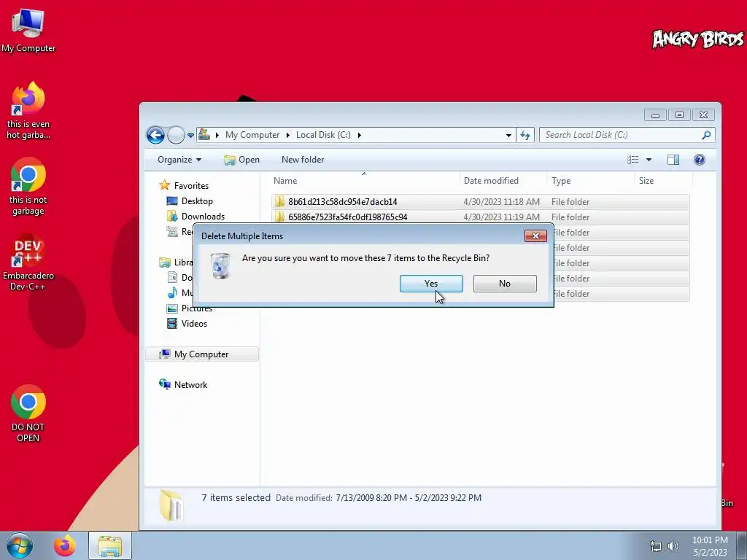Go back with the Explorer back arrow
The width and height of the screenshot is (747, 560).
(155, 135)
